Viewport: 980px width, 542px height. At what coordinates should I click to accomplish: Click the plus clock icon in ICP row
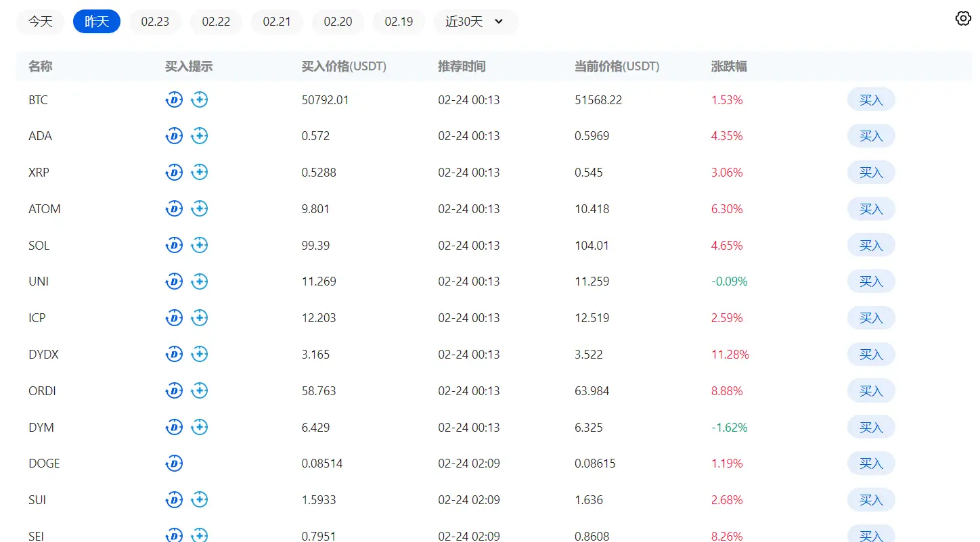point(199,317)
